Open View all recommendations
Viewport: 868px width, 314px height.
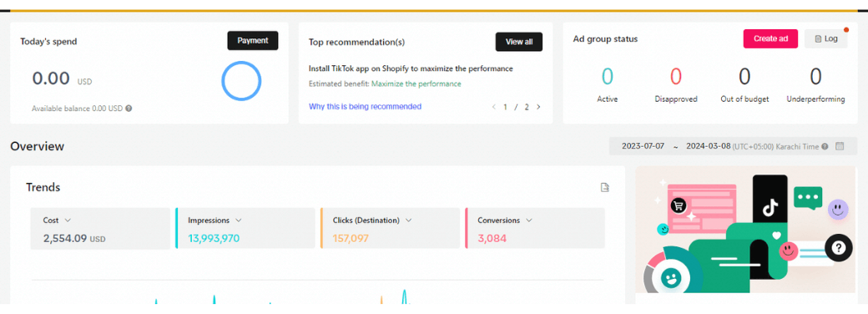[x=518, y=42]
